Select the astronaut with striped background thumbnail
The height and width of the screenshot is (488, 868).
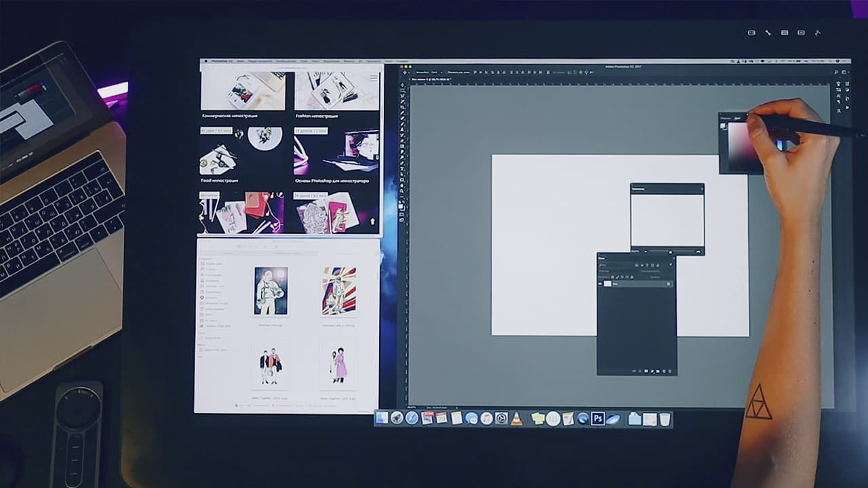pyautogui.click(x=339, y=291)
